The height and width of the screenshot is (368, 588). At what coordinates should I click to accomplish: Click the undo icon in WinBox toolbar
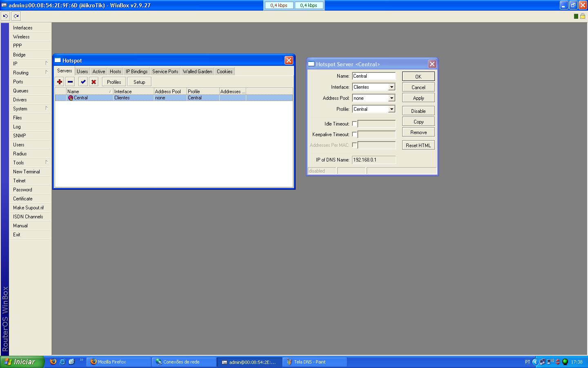point(5,16)
